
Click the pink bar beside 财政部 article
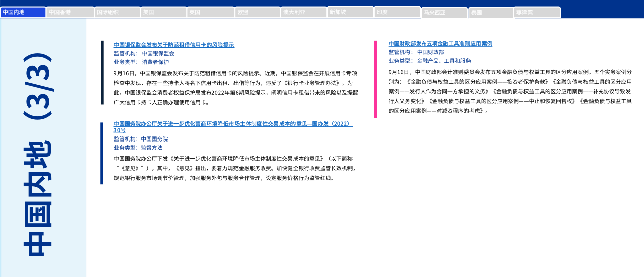(x=375, y=79)
